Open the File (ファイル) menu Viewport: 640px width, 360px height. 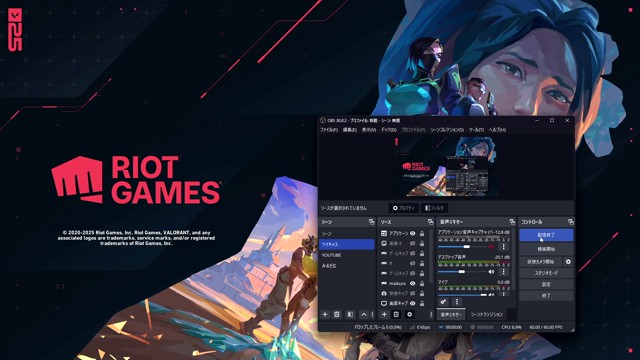329,130
